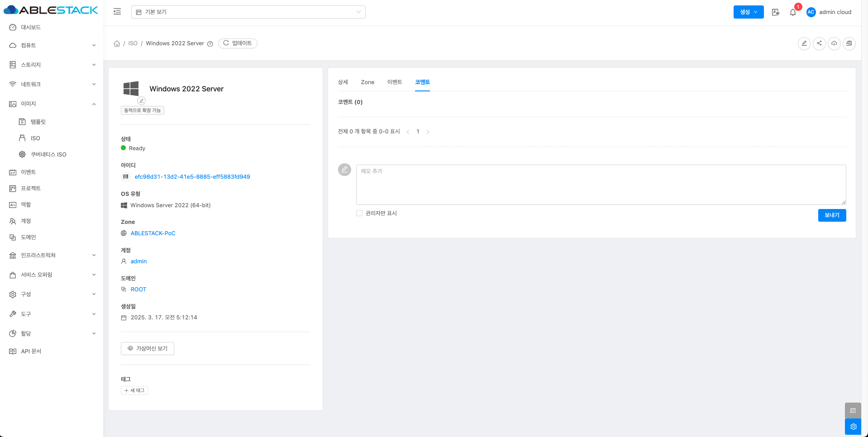Go to home via breadcrumb house icon
Image resolution: width=868 pixels, height=437 pixels.
click(117, 43)
